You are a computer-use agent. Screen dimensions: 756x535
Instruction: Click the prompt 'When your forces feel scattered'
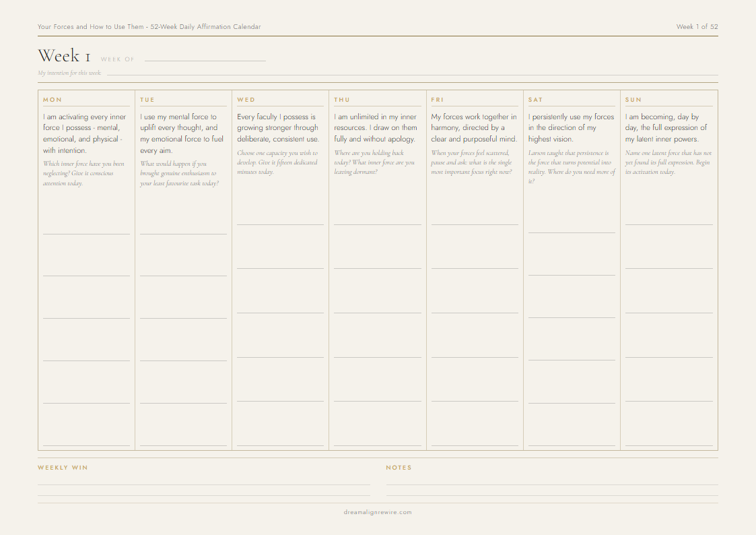click(x=471, y=162)
